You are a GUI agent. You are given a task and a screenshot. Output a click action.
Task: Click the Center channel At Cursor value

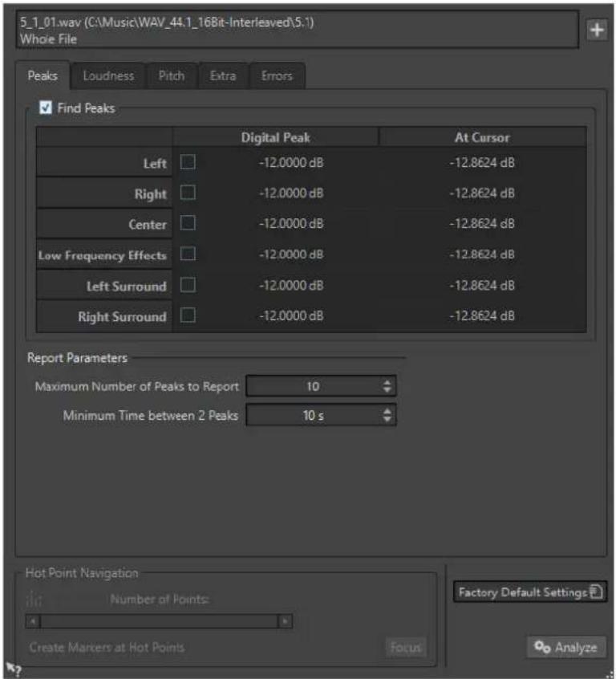(482, 224)
